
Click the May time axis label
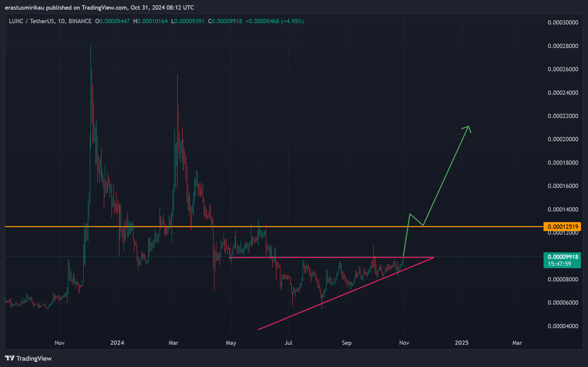coord(231,343)
